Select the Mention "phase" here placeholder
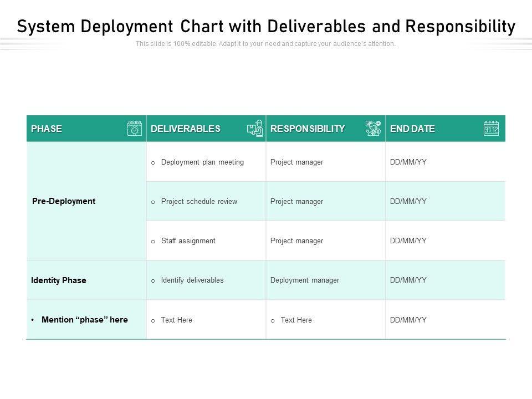Viewport: 532px width, 399px height. pos(85,320)
